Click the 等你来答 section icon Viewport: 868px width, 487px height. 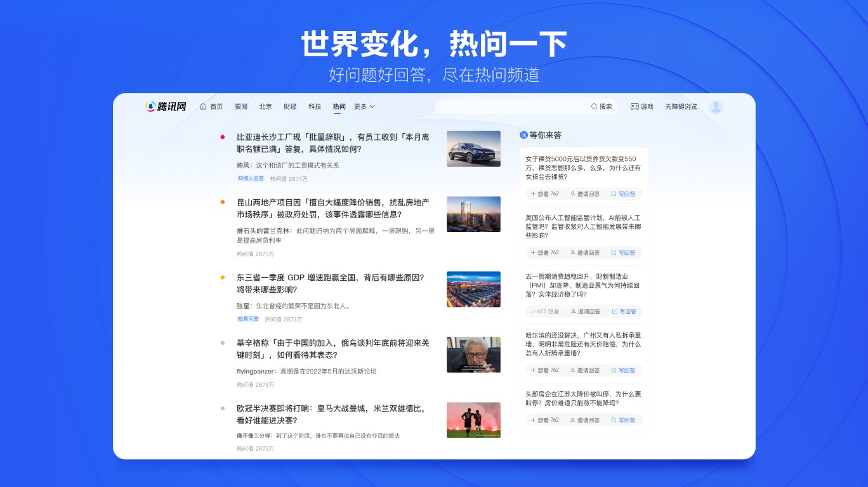tap(523, 135)
